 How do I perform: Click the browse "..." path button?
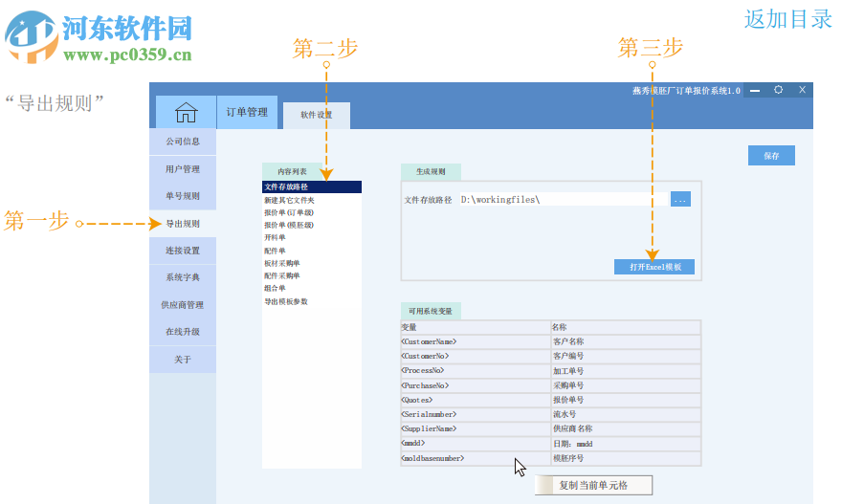click(x=680, y=199)
